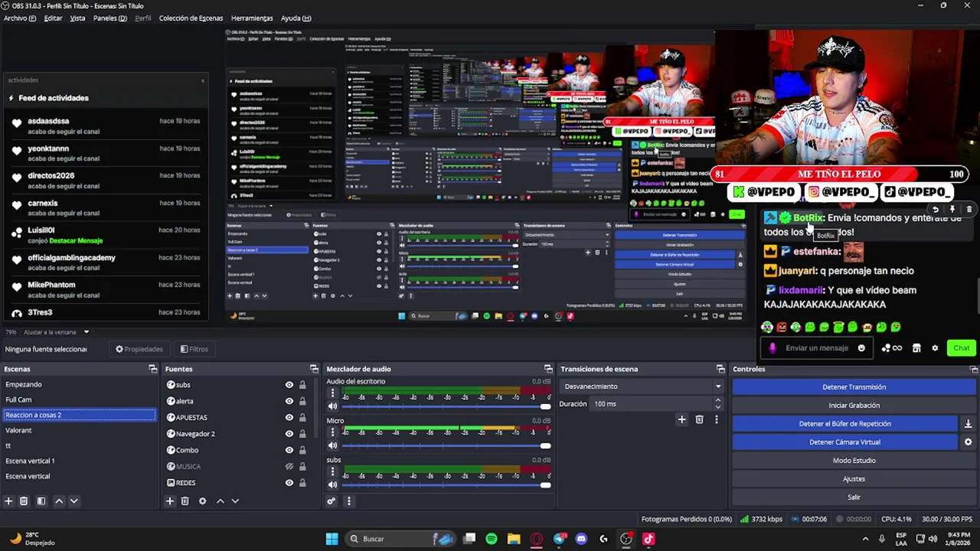The width and height of the screenshot is (980, 551).
Task: Increase or decrease Duración with its spinner arrows
Action: 718,404
